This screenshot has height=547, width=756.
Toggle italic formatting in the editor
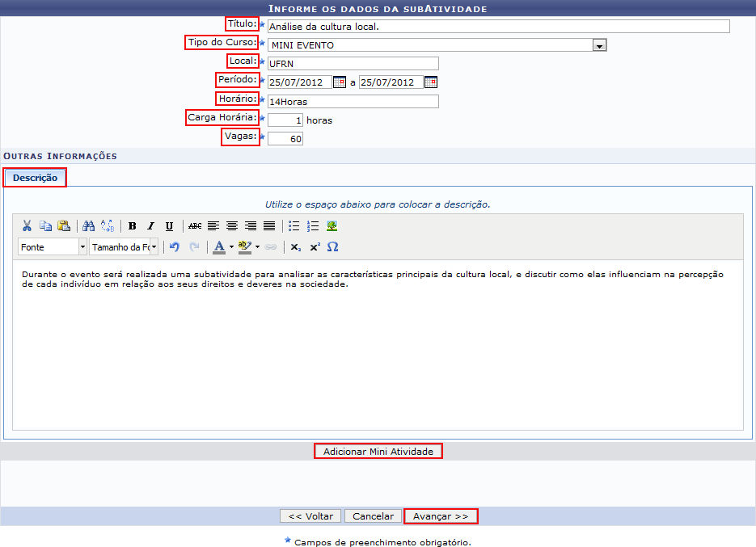pos(150,226)
